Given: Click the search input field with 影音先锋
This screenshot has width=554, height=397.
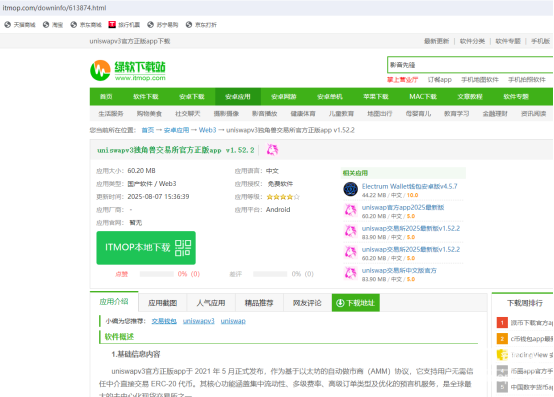Looking at the screenshot, I should tap(470, 65).
